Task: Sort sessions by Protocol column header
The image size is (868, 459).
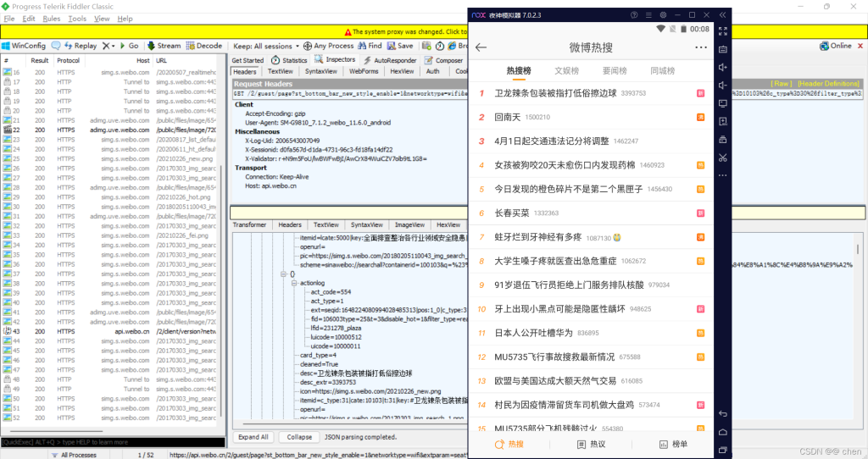Action: point(69,60)
